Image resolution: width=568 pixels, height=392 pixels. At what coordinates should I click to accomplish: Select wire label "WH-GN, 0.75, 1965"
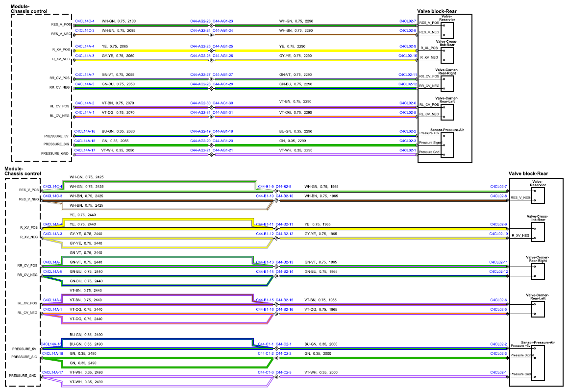point(321,187)
